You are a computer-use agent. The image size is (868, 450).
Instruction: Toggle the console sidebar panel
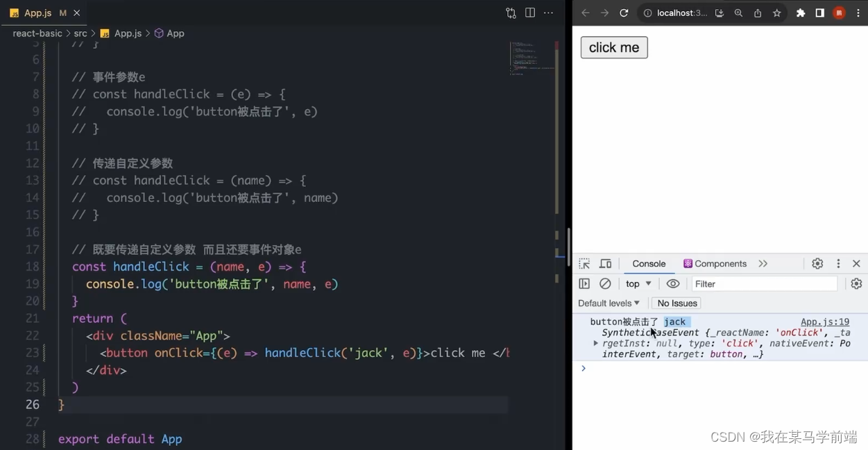coord(584,283)
